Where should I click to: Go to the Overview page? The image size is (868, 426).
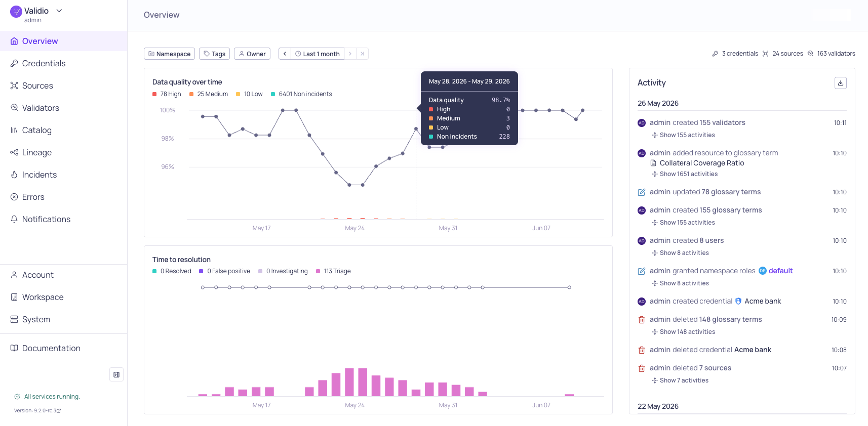tap(63, 41)
